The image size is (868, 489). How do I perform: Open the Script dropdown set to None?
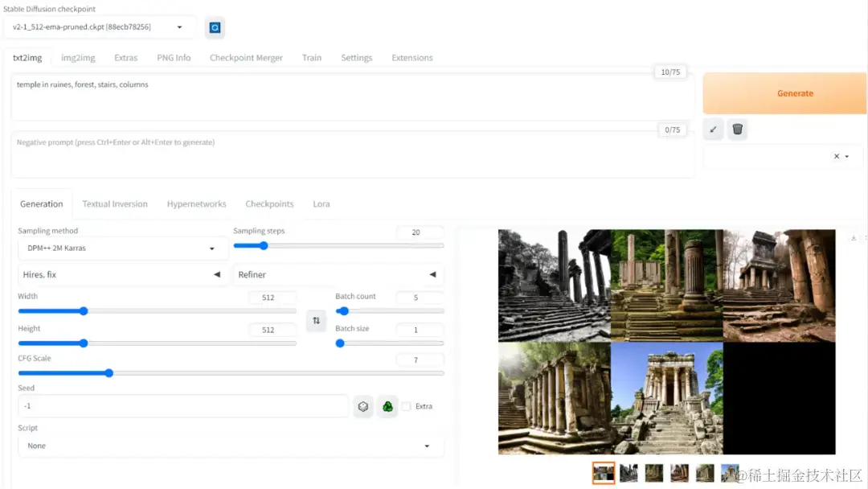coord(231,446)
